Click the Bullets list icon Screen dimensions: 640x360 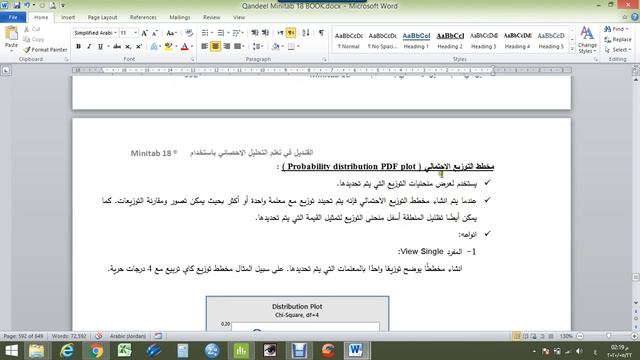[x=205, y=33]
